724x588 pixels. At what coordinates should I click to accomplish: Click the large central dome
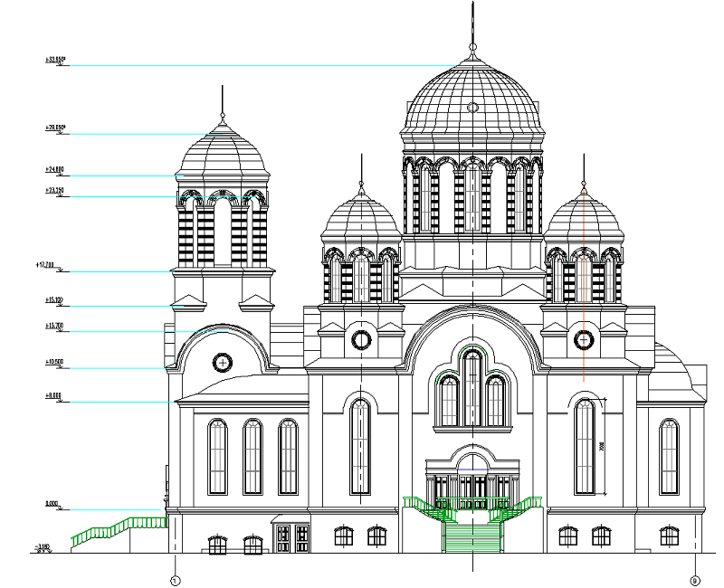[x=472, y=100]
